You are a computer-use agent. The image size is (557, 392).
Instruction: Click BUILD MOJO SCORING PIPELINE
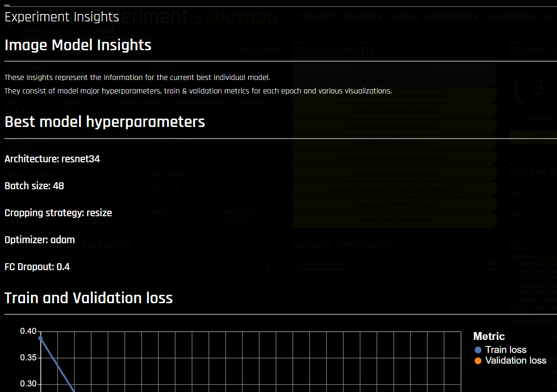pos(394,173)
